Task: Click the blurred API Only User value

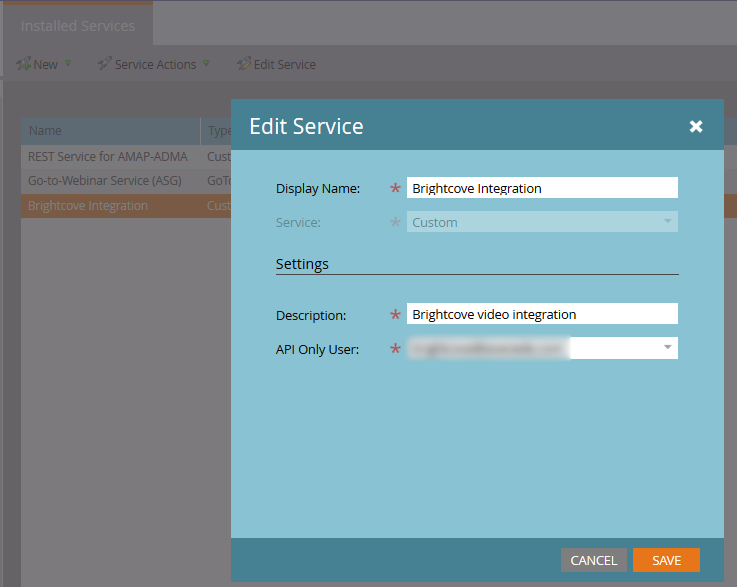Action: 489,348
